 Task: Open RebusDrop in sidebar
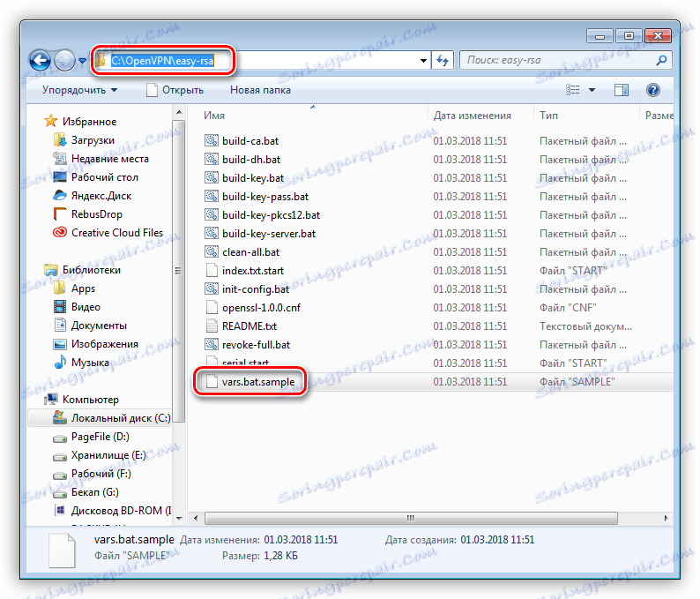pyautogui.click(x=88, y=214)
